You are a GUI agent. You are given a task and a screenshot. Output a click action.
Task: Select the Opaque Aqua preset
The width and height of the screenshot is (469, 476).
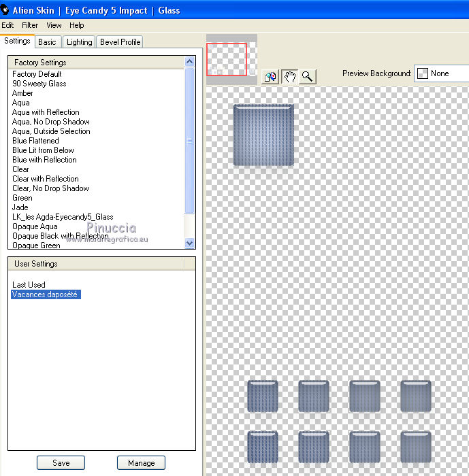pos(35,226)
